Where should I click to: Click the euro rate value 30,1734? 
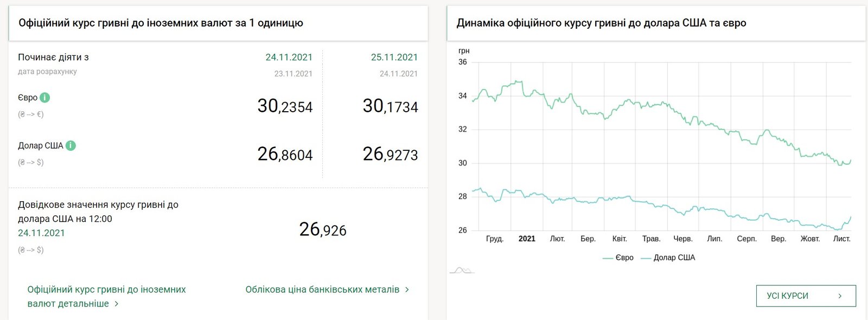point(391,106)
